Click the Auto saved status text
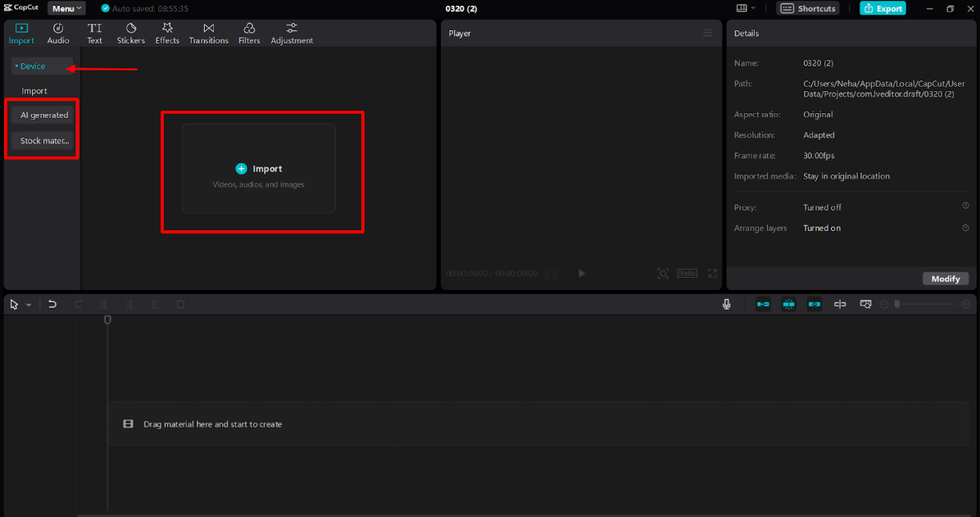This screenshot has height=517, width=980. [150, 9]
